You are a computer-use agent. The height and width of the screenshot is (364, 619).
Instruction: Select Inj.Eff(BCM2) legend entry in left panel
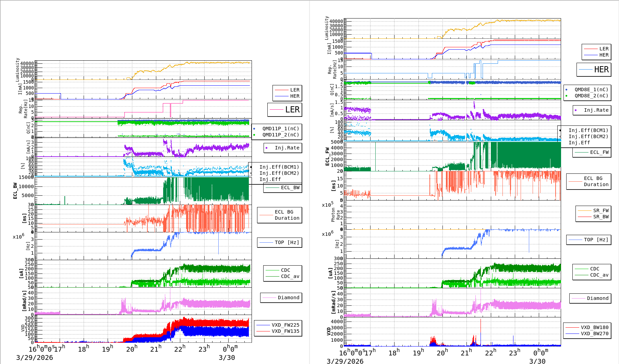279,173
